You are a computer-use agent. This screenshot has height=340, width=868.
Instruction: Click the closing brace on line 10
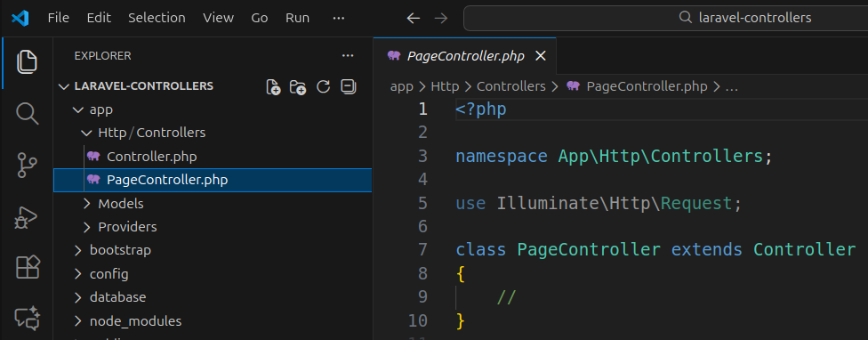pyautogui.click(x=460, y=320)
